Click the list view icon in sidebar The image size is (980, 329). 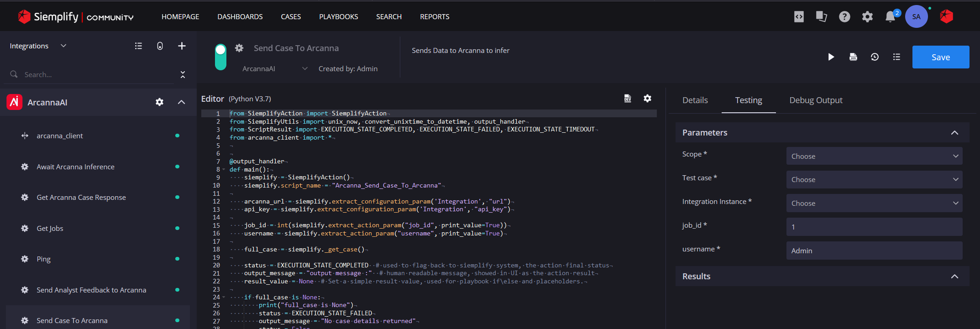tap(138, 46)
